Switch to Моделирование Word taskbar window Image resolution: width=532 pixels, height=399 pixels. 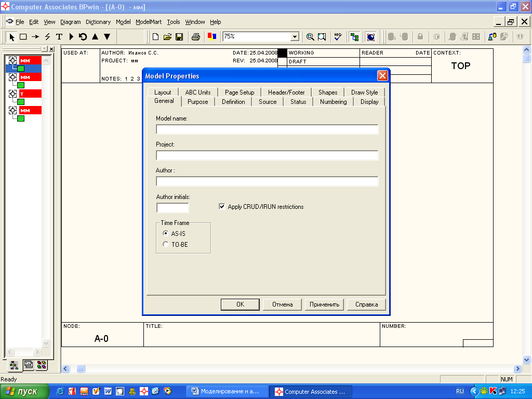[x=228, y=392]
